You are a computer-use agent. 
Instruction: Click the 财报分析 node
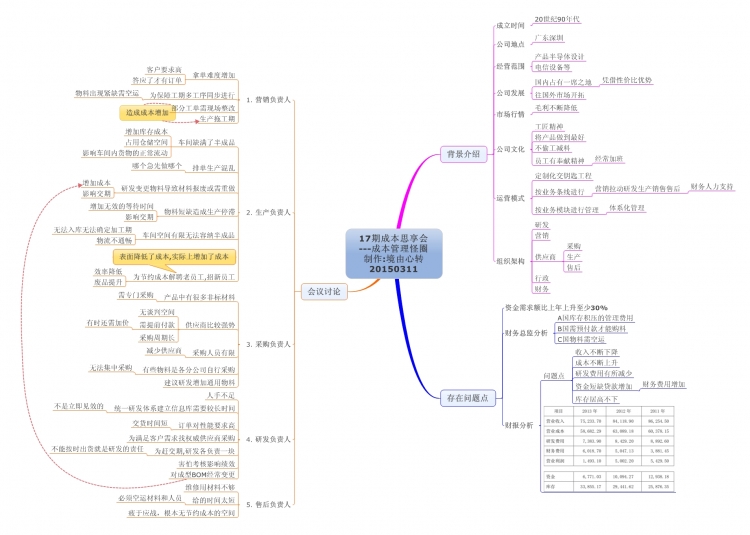518,425
